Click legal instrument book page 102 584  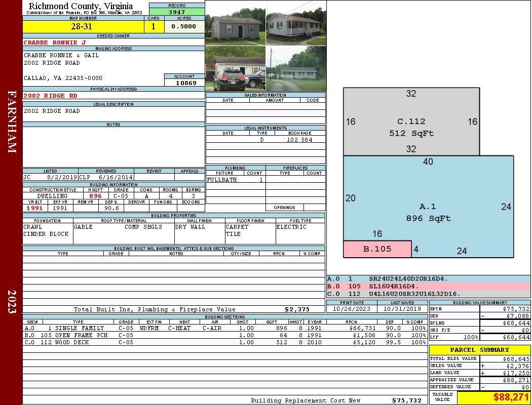click(x=299, y=140)
